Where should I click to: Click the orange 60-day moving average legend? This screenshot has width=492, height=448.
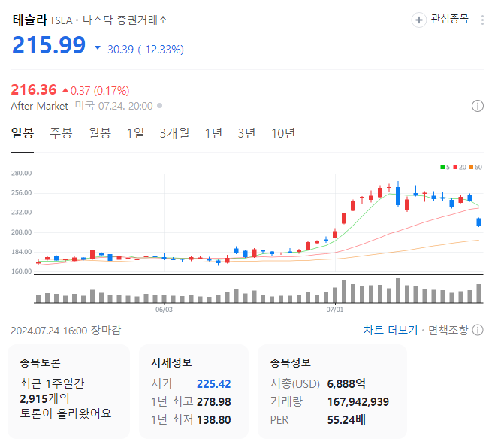pyautogui.click(x=475, y=167)
